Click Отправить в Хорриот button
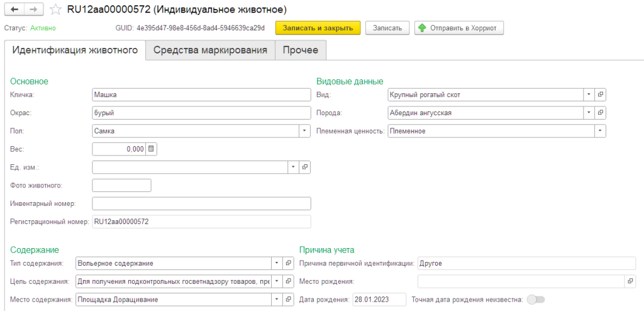This screenshot has height=311, width=644. [458, 28]
